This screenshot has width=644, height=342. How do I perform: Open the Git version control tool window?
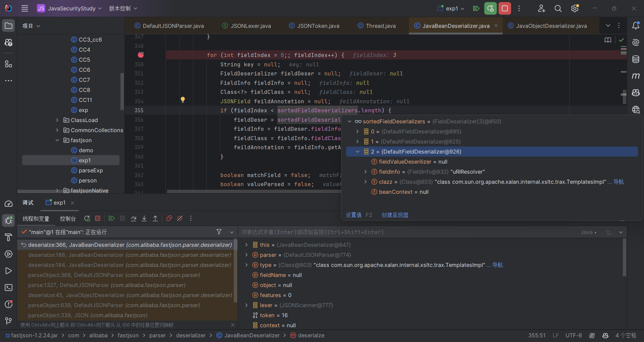pos(9,321)
